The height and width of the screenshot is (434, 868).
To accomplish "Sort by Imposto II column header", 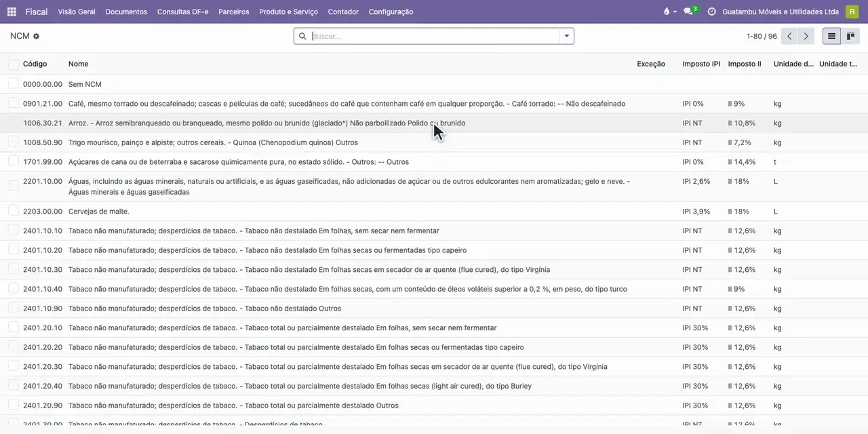I will [745, 64].
